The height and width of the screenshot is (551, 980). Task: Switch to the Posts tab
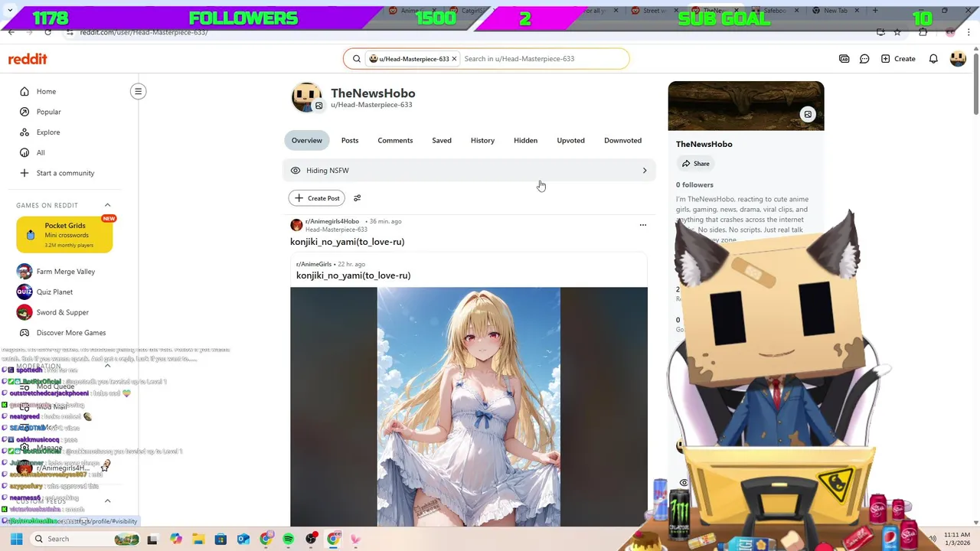[350, 141]
